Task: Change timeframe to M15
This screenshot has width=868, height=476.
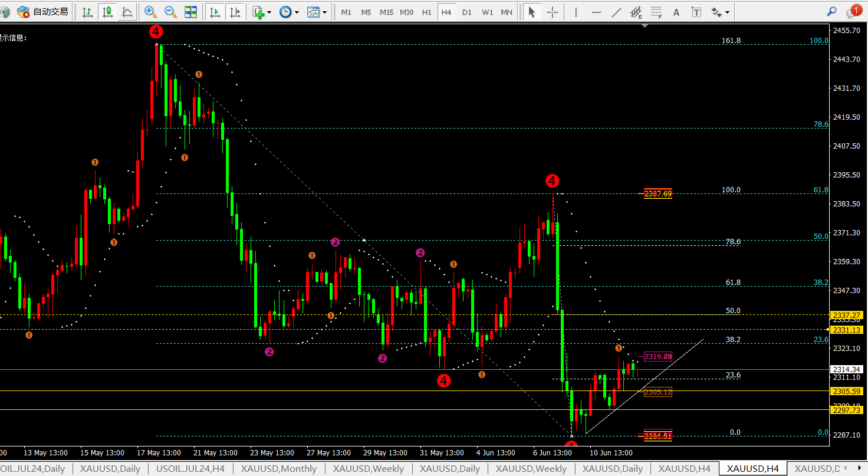Action: point(386,12)
